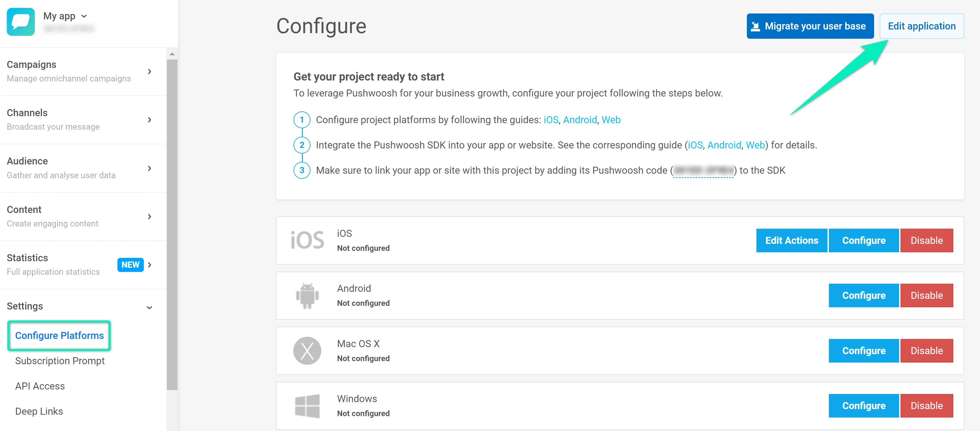Disable the iOS platform
The height and width of the screenshot is (431, 980).
tap(927, 240)
